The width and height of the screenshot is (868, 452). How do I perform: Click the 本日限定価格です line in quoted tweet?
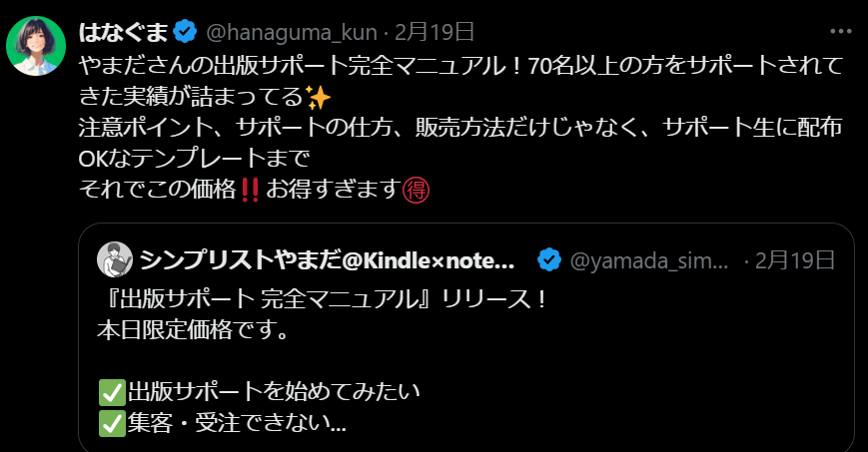tap(193, 330)
